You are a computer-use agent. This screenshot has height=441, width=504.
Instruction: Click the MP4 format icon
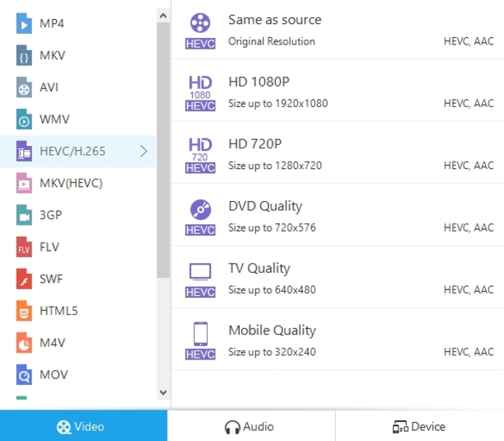point(24,23)
